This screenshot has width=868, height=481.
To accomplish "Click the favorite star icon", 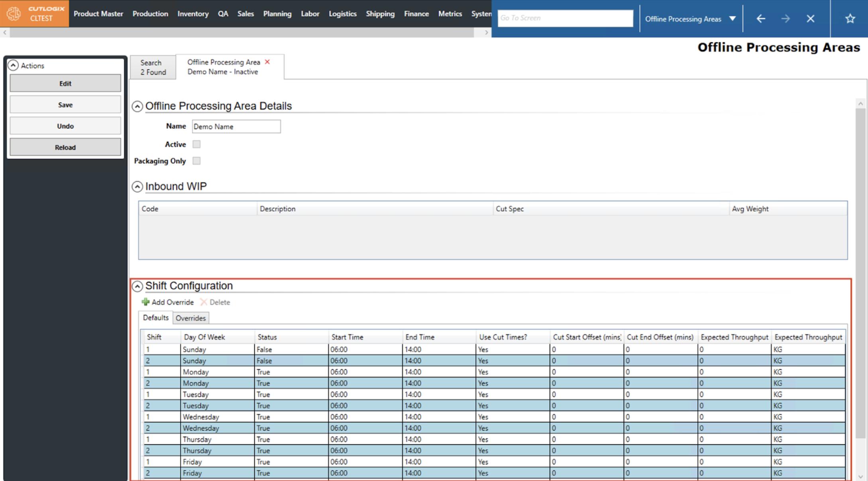I will pos(850,18).
